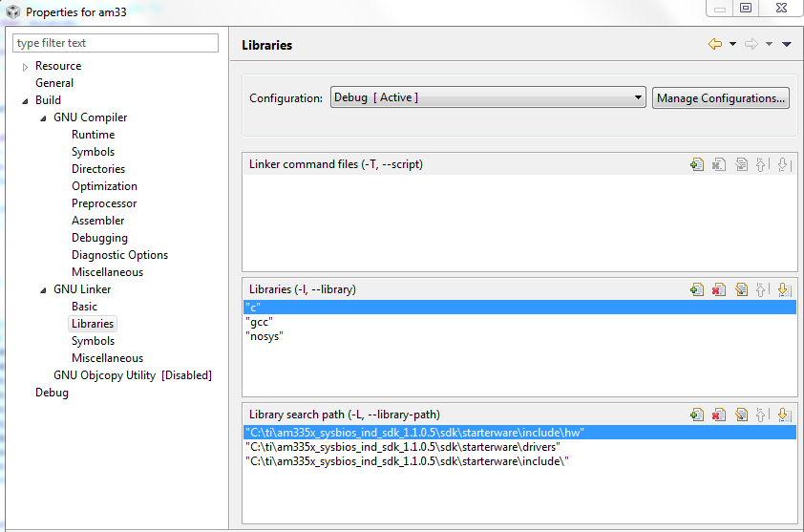
Task: Select Resource label in tree
Action: point(58,66)
